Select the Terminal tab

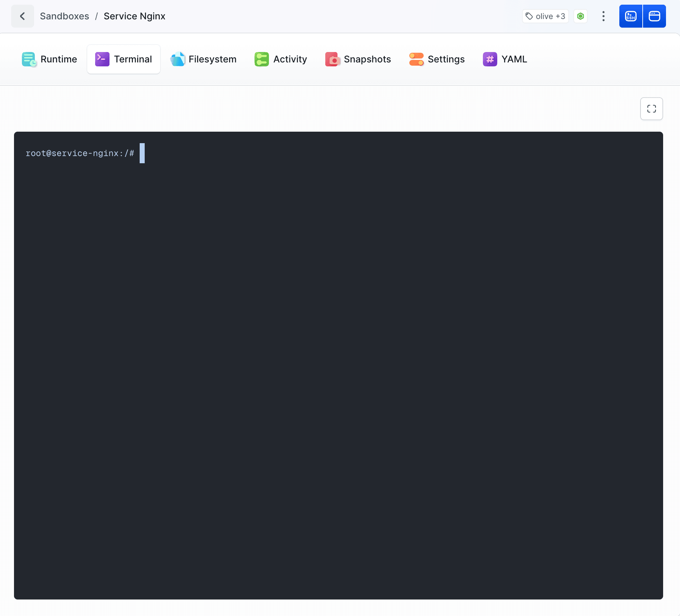click(x=124, y=59)
